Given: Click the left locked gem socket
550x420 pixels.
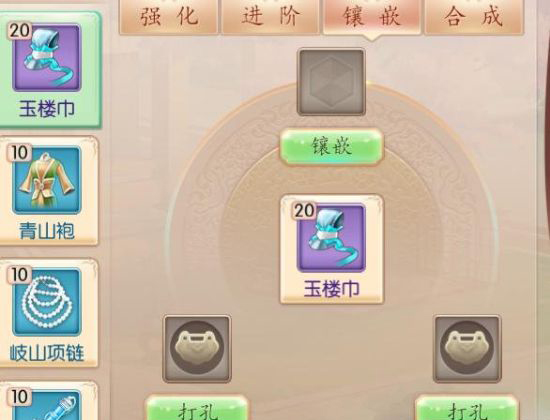Looking at the screenshot, I should coord(197,348).
